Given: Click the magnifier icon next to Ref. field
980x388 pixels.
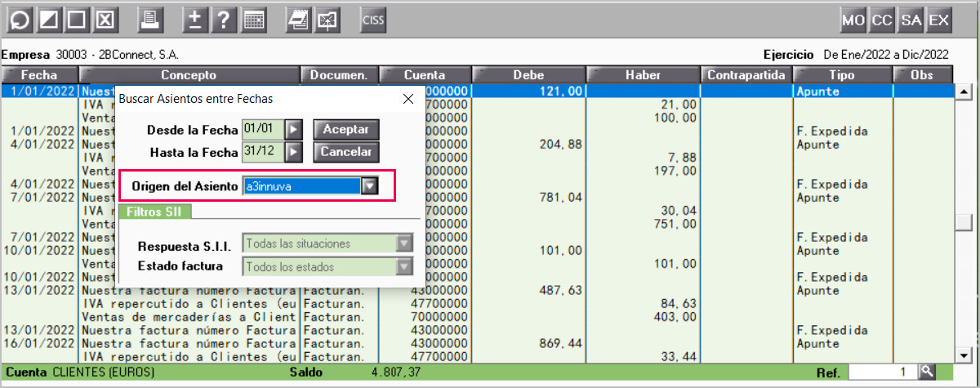Looking at the screenshot, I should click(926, 372).
